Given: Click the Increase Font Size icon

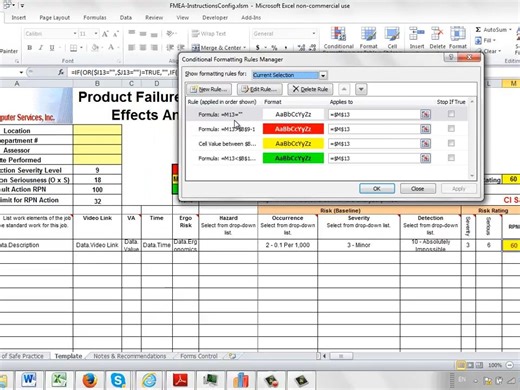Looking at the screenshot, I should pyautogui.click(x=105, y=34).
